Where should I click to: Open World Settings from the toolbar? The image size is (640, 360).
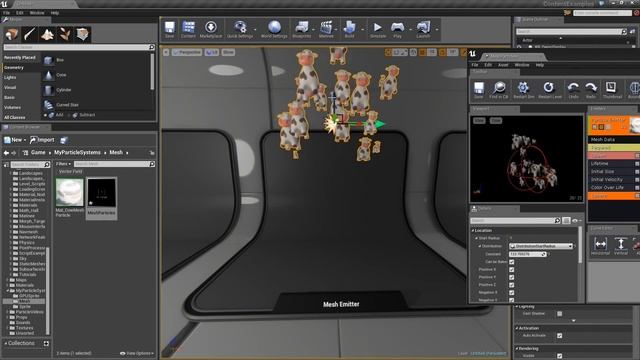tap(274, 29)
